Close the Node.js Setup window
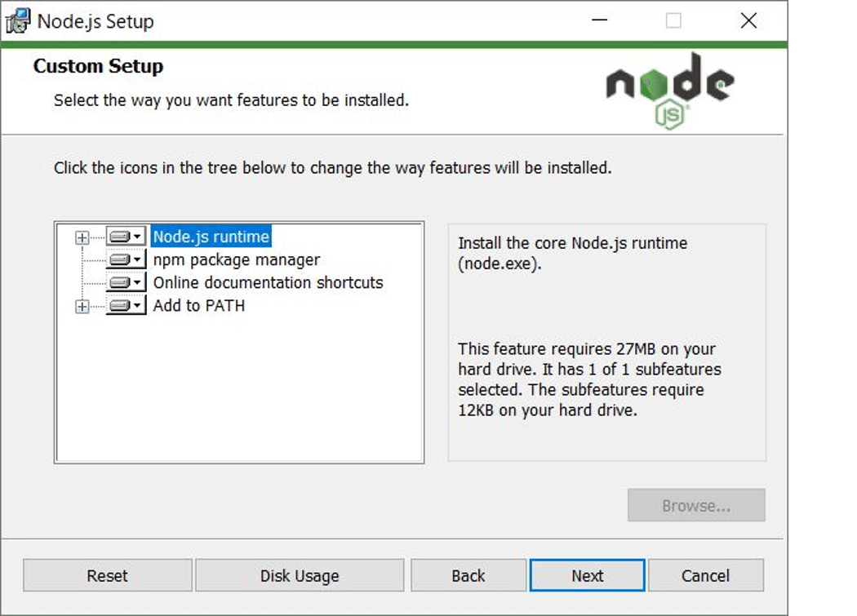 (748, 20)
